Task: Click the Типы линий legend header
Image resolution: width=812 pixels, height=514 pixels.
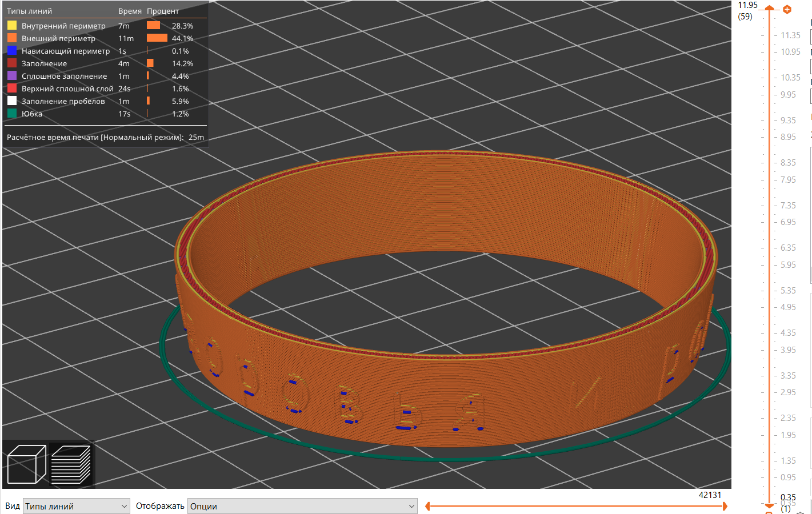Action: pos(29,11)
